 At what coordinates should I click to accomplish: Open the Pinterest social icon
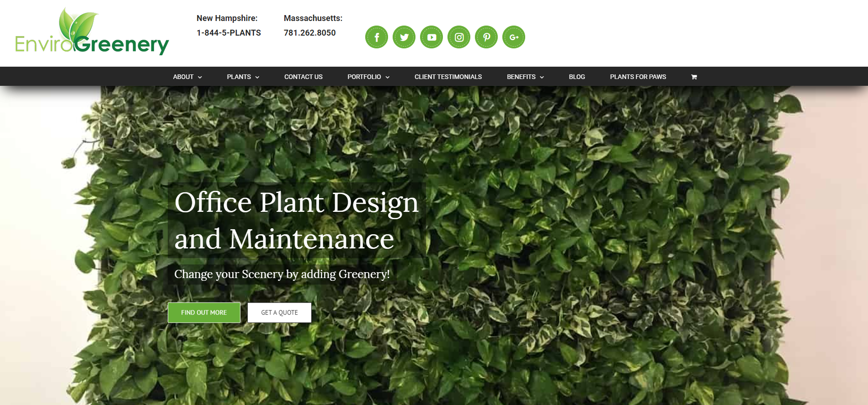click(x=486, y=37)
